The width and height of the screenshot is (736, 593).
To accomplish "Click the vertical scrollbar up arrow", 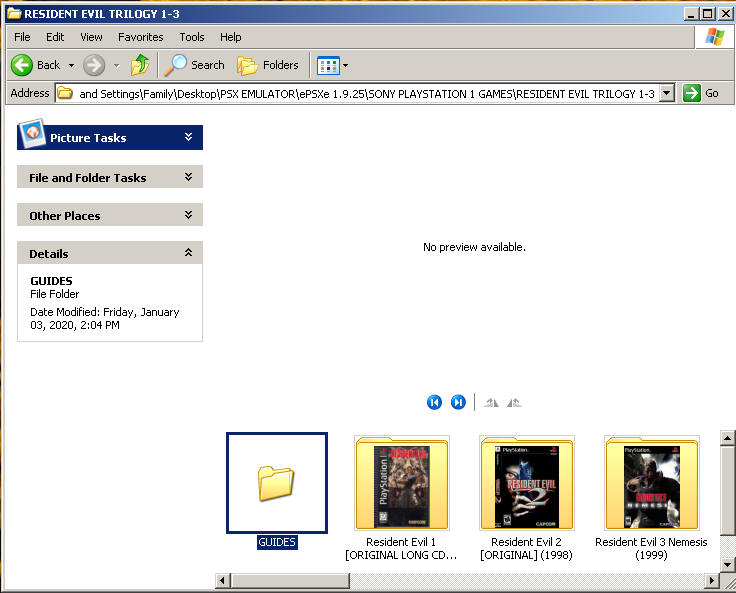I will click(x=727, y=438).
